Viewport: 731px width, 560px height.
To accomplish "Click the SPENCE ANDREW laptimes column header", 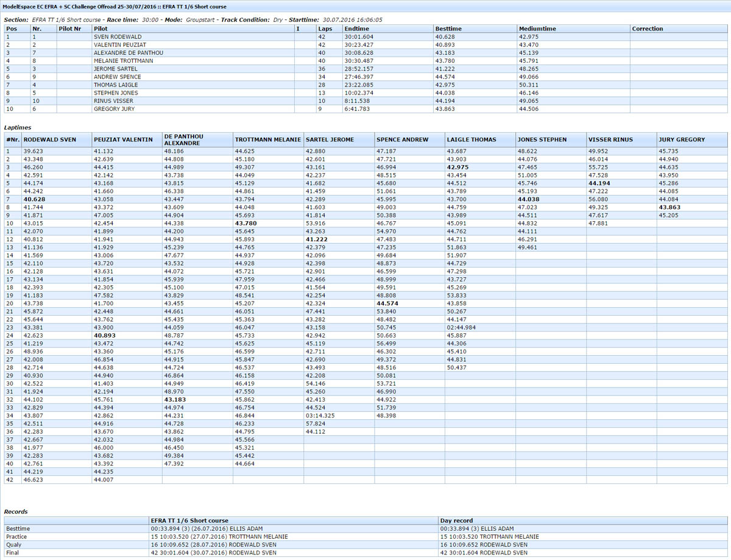I will point(403,140).
